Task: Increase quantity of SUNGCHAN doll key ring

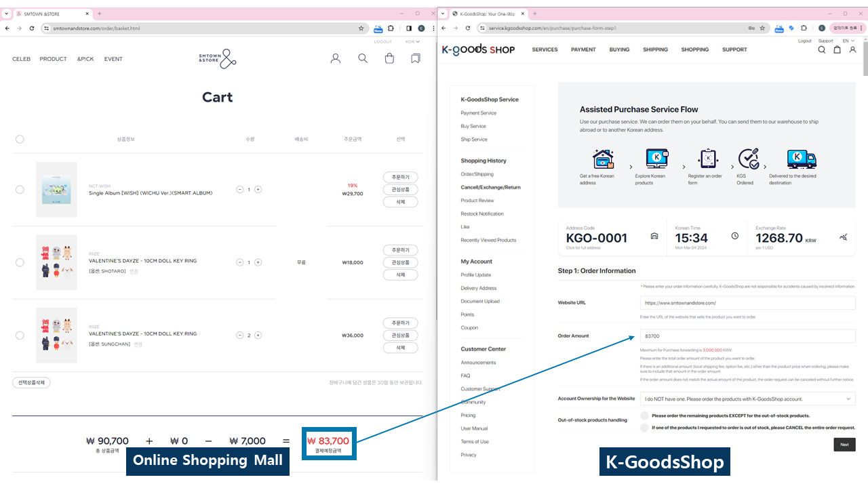Action: (258, 335)
